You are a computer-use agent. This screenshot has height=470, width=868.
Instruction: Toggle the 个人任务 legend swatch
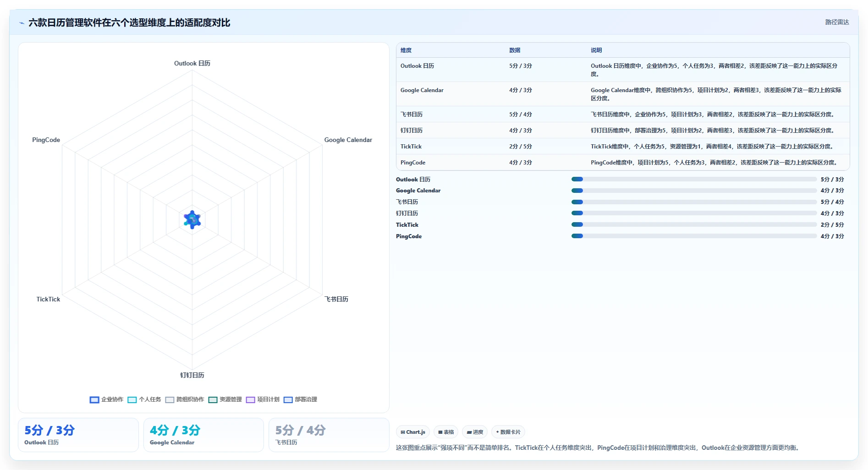(x=132, y=399)
